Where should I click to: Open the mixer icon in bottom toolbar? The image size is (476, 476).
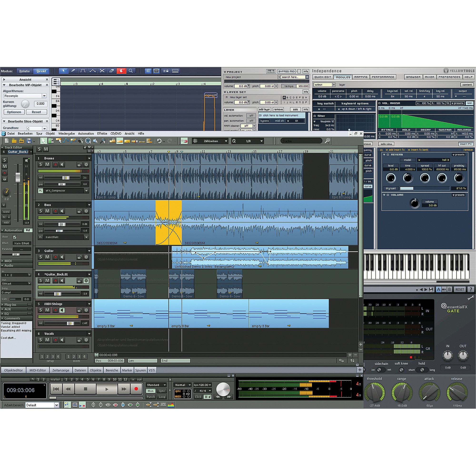[75, 405]
